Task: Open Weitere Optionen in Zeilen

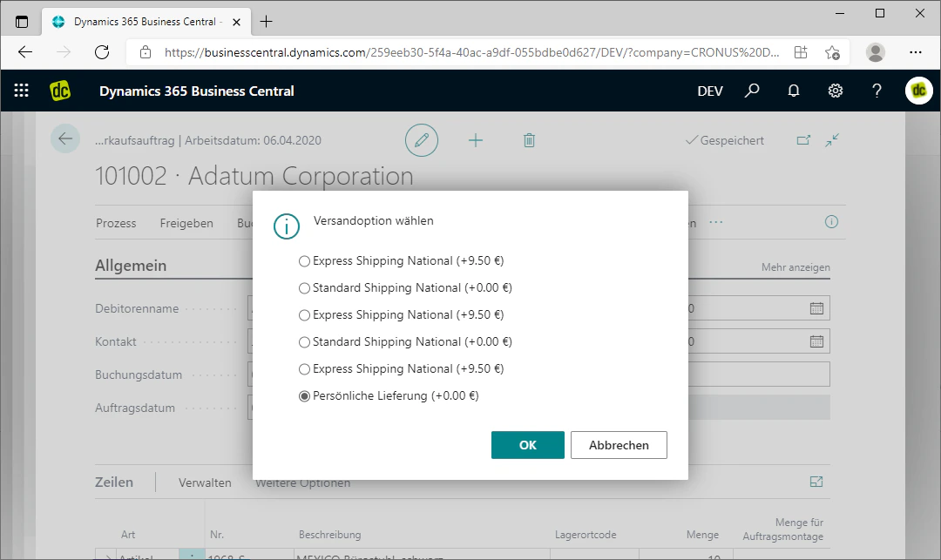Action: coord(302,482)
